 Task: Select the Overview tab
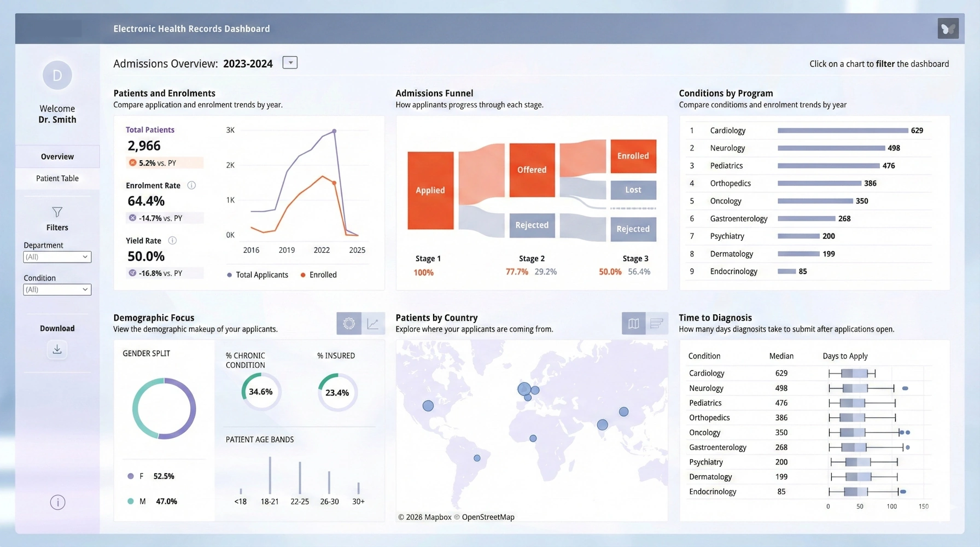point(57,156)
